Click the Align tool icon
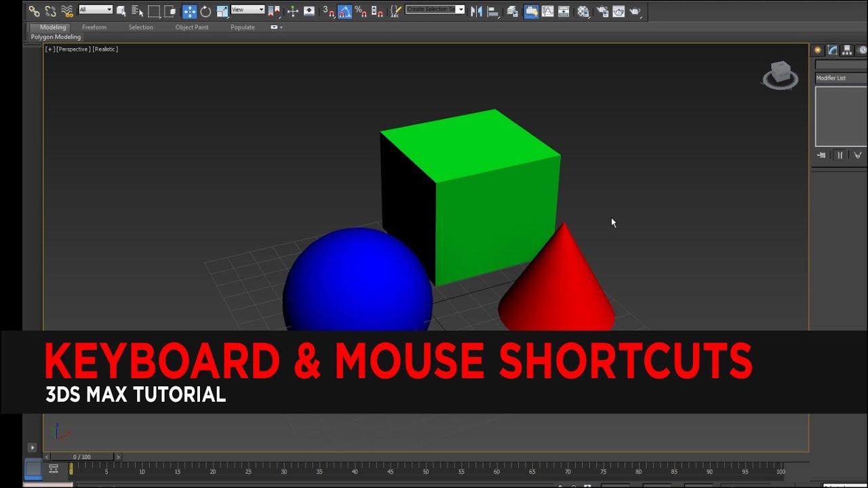The width and height of the screenshot is (868, 488). 493,12
